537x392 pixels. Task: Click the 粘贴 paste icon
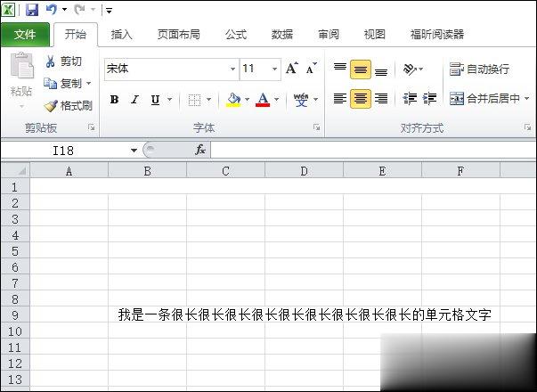[22, 65]
